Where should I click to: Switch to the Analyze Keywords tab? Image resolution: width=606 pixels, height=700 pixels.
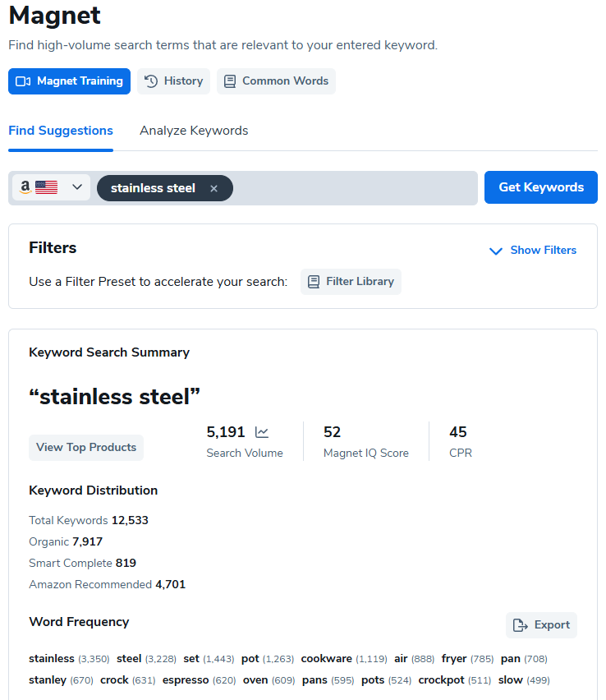click(194, 131)
